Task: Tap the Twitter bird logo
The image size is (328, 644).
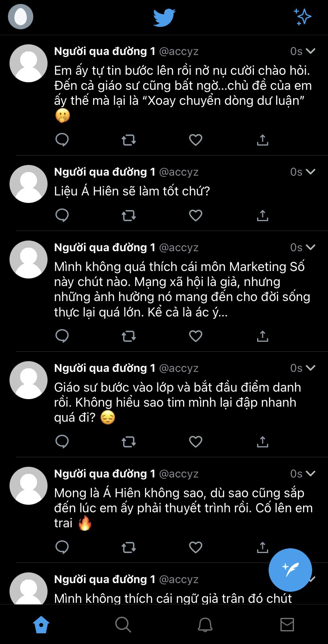Action: [164, 17]
